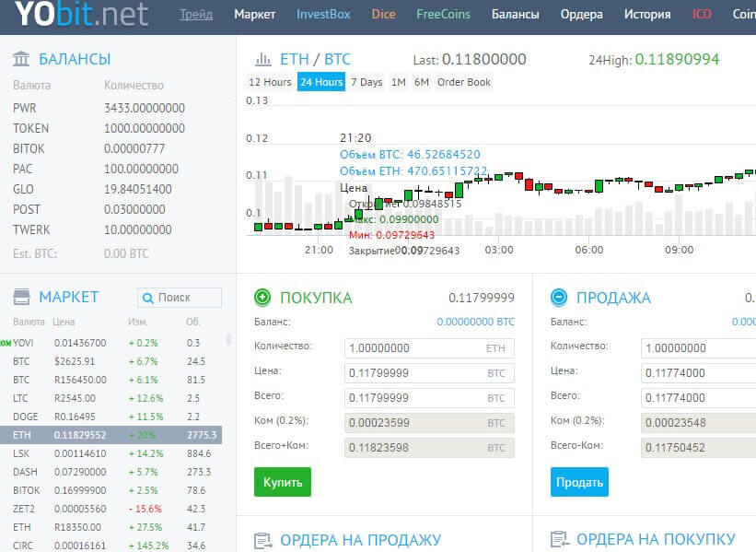This screenshot has height=552, width=756.
Task: Go to the FreeCoins page
Action: click(x=443, y=15)
